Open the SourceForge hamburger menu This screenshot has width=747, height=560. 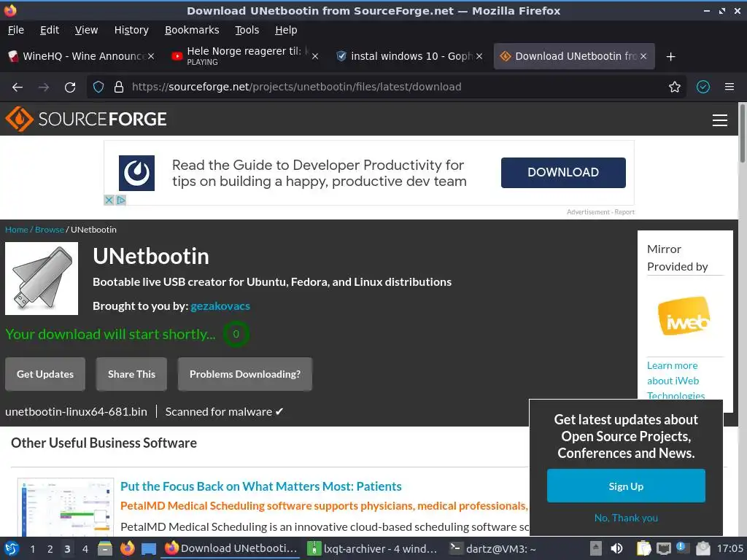pos(720,120)
